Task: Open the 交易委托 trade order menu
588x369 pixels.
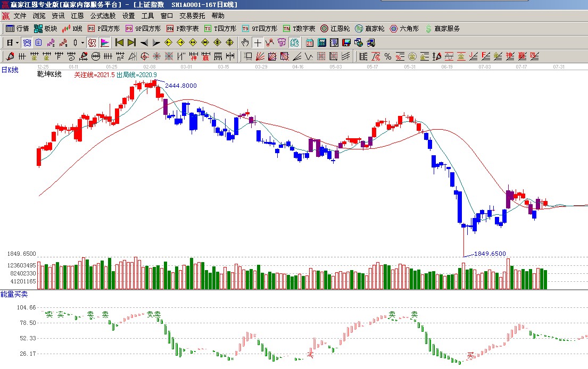Action: tap(192, 16)
